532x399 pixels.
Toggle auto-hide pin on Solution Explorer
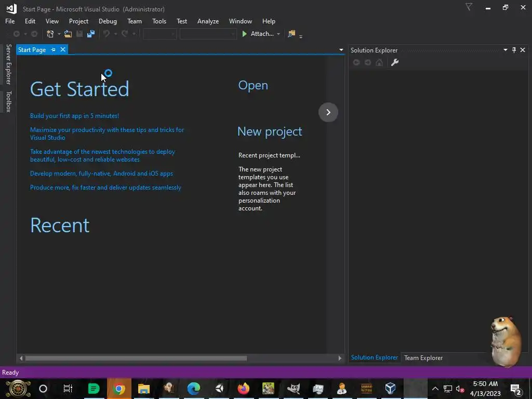pos(514,50)
